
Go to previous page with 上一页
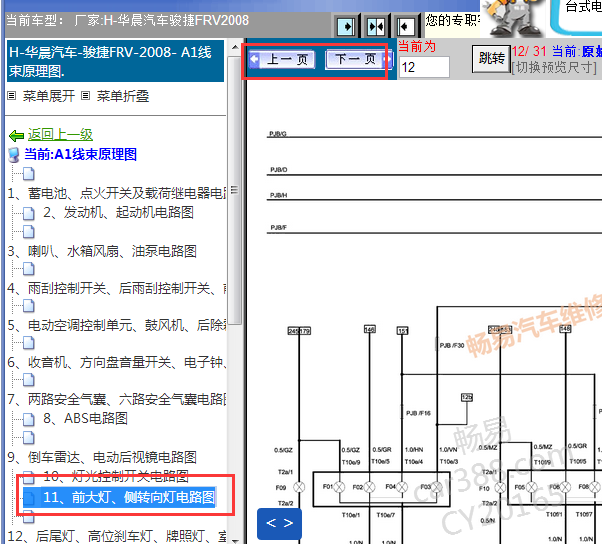282,60
